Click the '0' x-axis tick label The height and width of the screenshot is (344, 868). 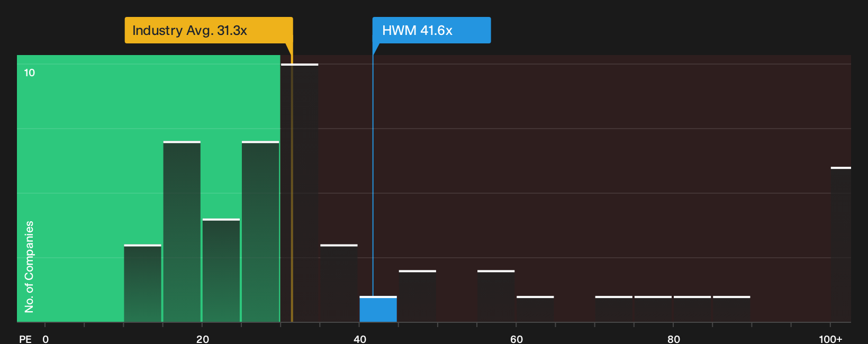pyautogui.click(x=46, y=339)
